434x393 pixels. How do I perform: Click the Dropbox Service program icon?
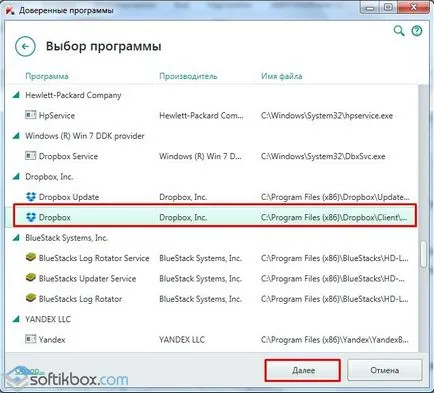(x=31, y=156)
